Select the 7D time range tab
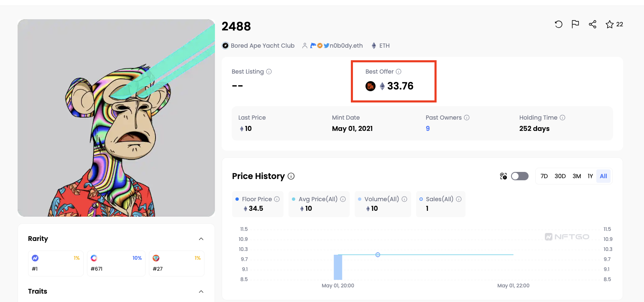 (x=544, y=176)
